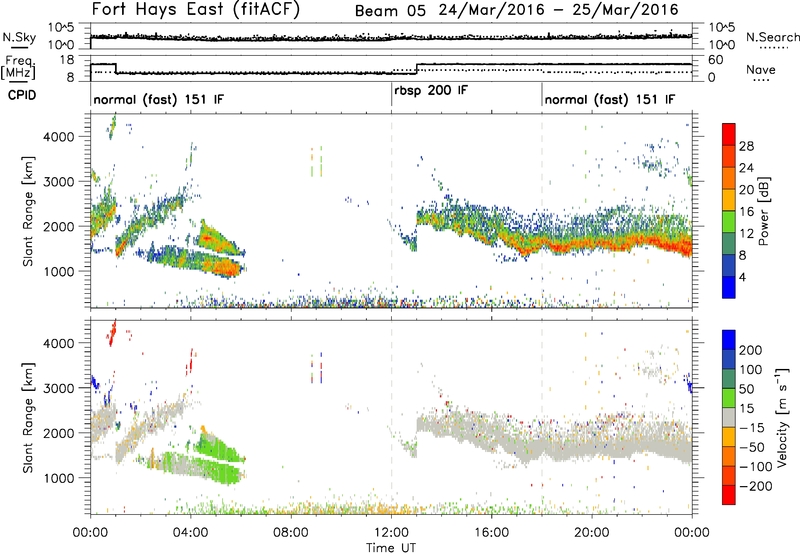The width and height of the screenshot is (800, 554).
Task: Click the "12" Power colorbar value
Action: [x=746, y=234]
